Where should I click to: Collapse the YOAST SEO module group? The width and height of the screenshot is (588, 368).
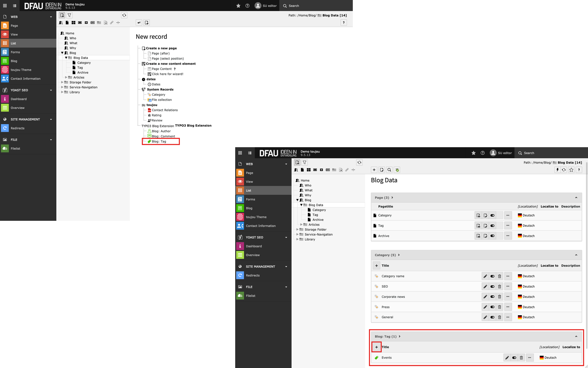(x=286, y=237)
